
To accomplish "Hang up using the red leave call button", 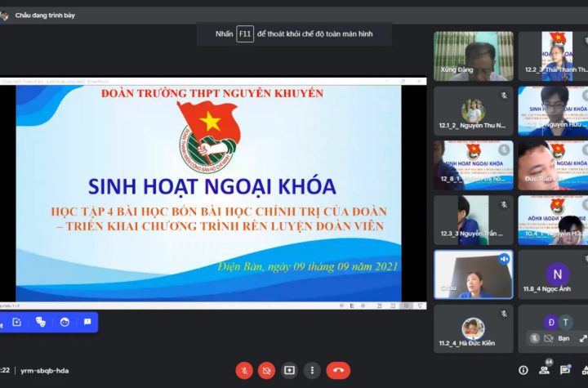I will coord(338,371).
